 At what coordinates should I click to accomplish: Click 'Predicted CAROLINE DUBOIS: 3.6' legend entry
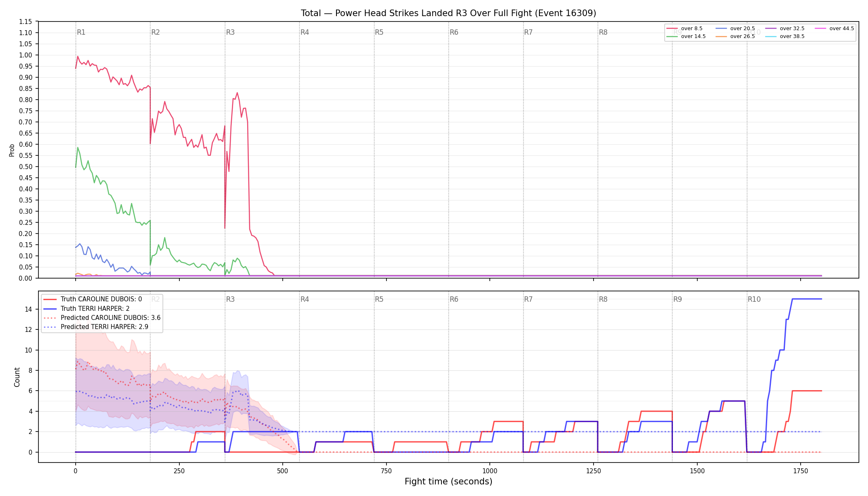pyautogui.click(x=102, y=318)
